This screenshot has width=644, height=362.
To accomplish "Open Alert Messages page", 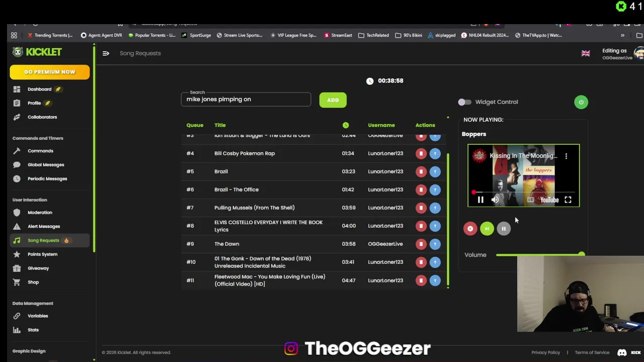I will pos(44,226).
